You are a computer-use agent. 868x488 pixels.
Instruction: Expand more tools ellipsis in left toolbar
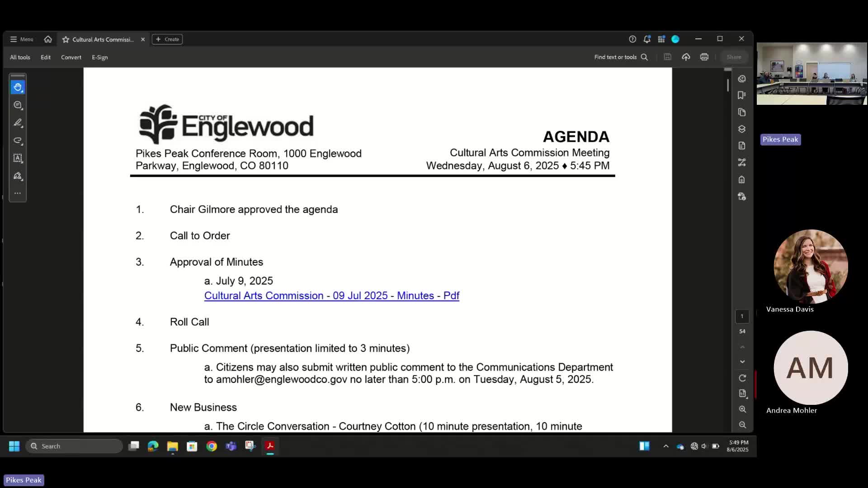[18, 193]
